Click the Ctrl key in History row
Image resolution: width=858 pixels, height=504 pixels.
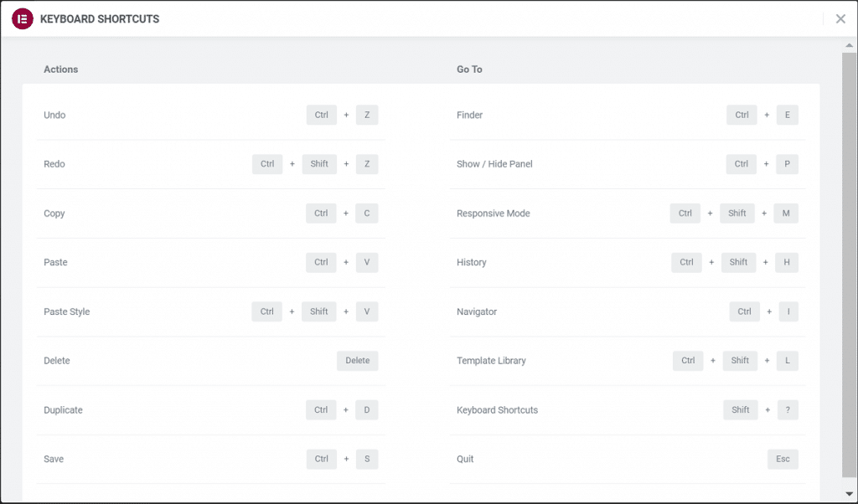(x=687, y=262)
